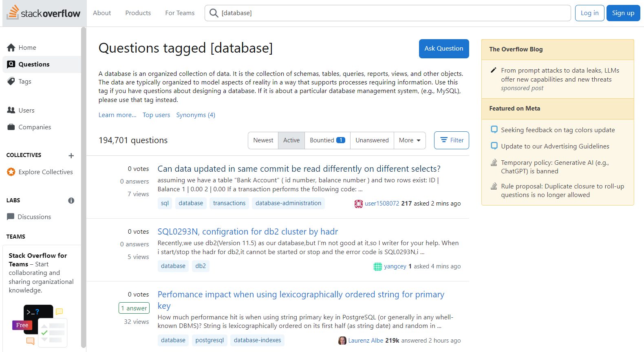Open LLMs prompt attacks blog post
The width and height of the screenshot is (644, 352).
[x=560, y=75]
